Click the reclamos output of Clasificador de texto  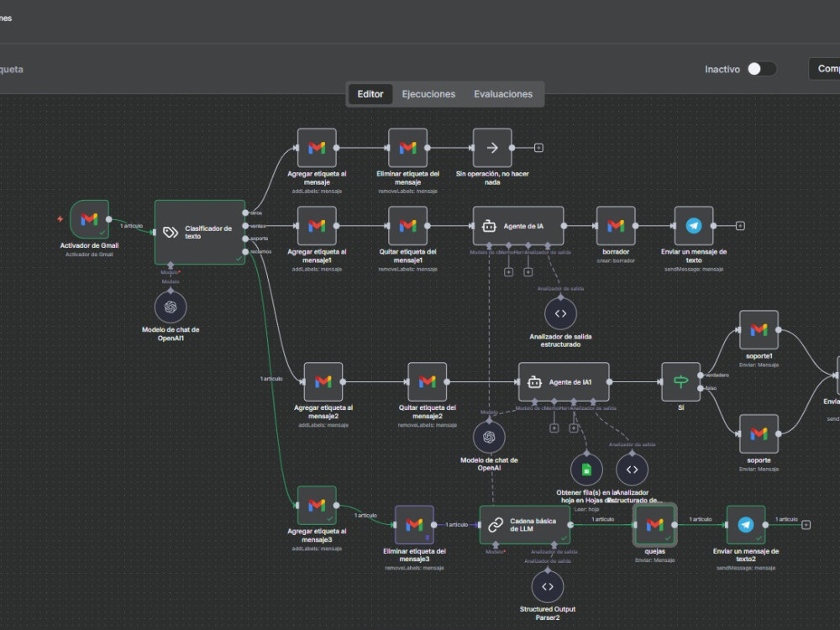click(x=245, y=252)
